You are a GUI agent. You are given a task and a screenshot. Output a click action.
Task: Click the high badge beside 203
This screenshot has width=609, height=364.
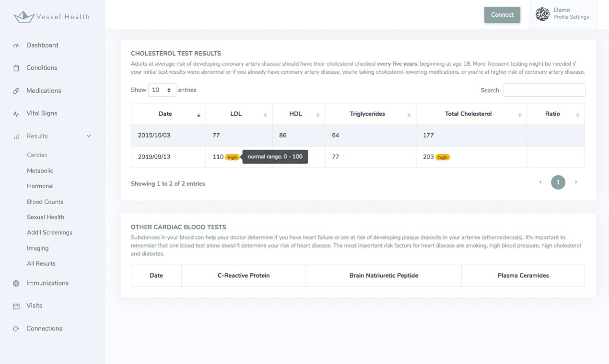[443, 157]
